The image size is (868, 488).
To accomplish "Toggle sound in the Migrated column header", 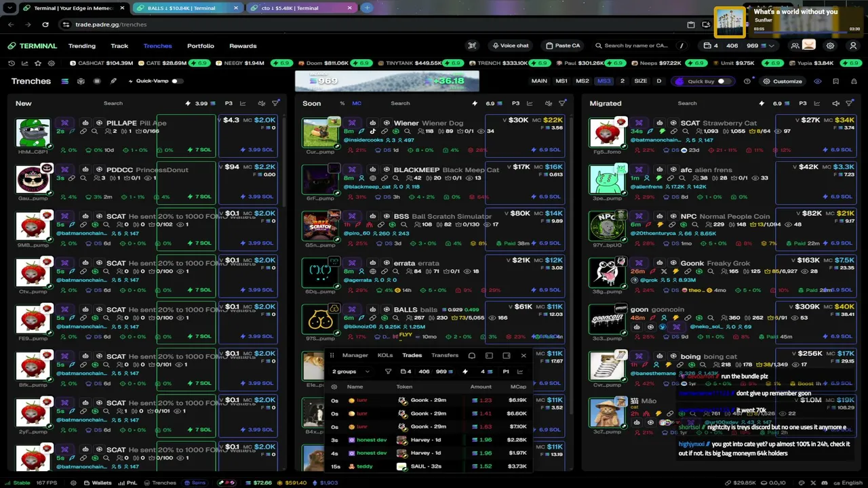I will [835, 104].
